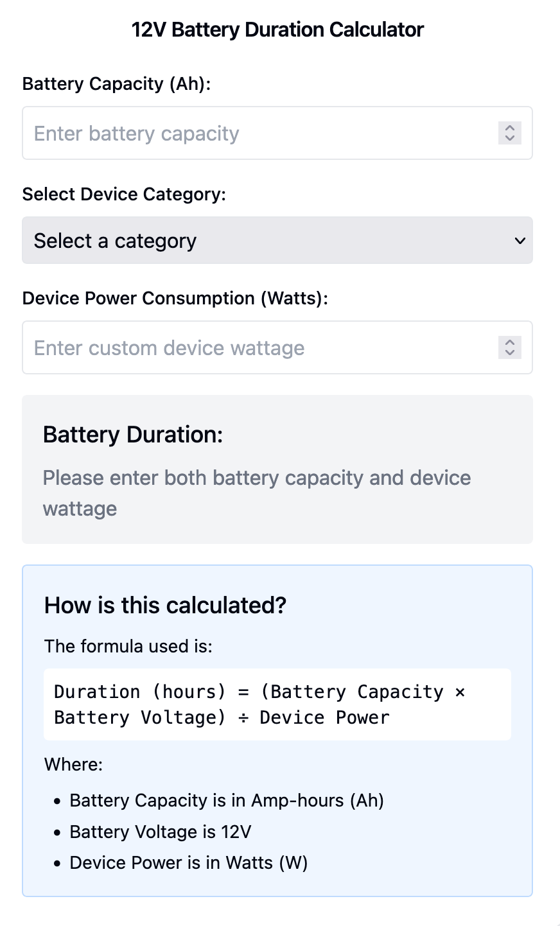Increment battery capacity with up arrow
Image resolution: width=560 pixels, height=926 pixels.
(x=510, y=128)
